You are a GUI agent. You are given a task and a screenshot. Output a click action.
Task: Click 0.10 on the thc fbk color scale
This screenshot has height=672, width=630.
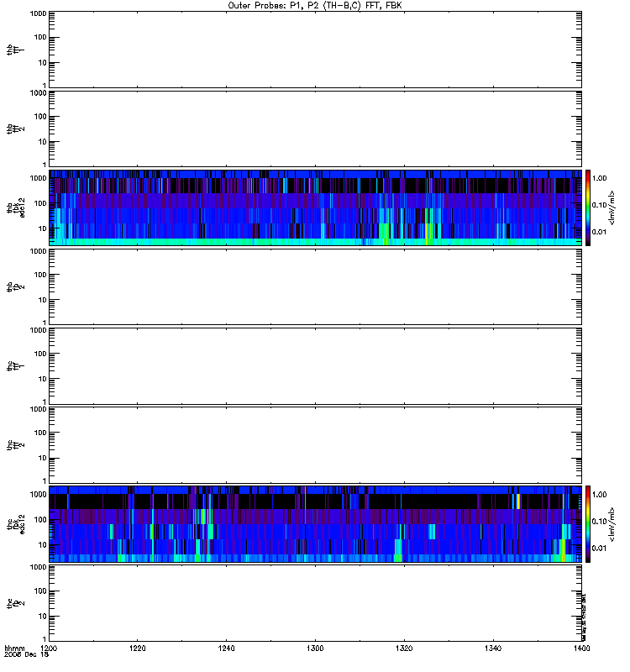(x=599, y=522)
